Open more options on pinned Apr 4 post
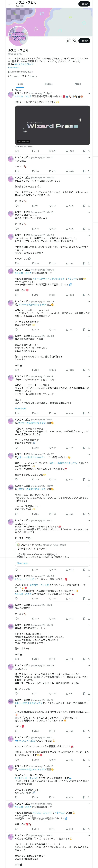Screen dimensions: 98x868 pos(89,93)
